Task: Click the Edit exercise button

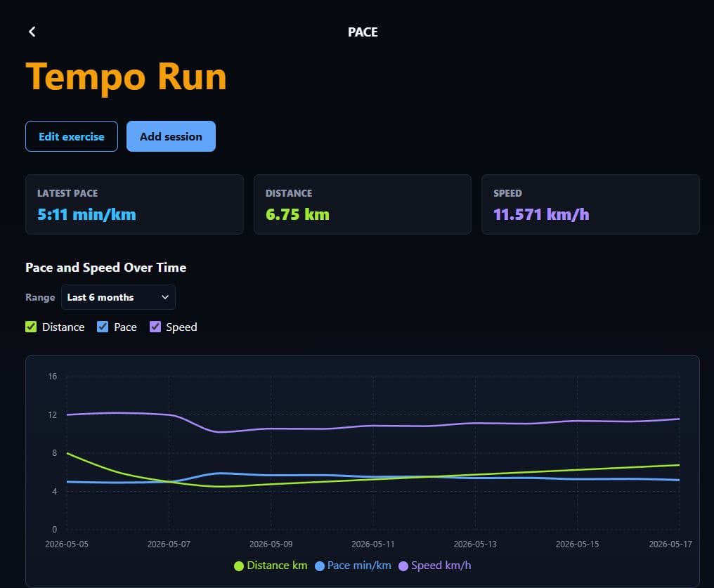Action: tap(72, 136)
